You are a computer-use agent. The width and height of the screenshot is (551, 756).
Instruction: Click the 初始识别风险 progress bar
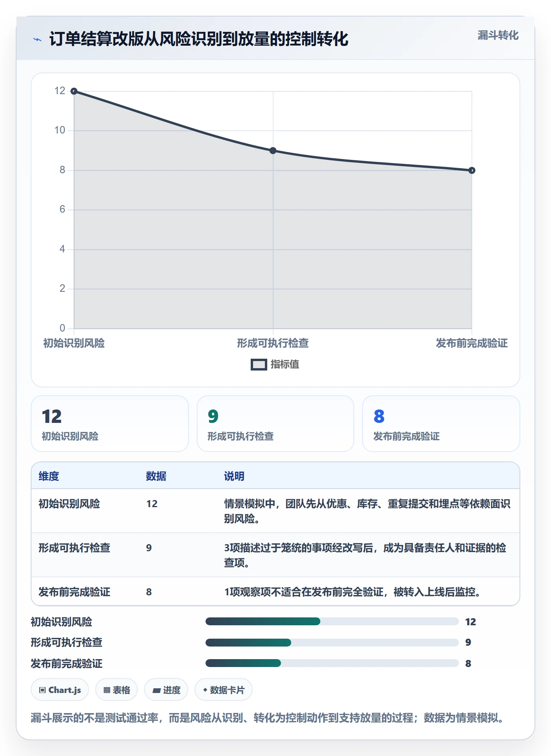pyautogui.click(x=332, y=621)
